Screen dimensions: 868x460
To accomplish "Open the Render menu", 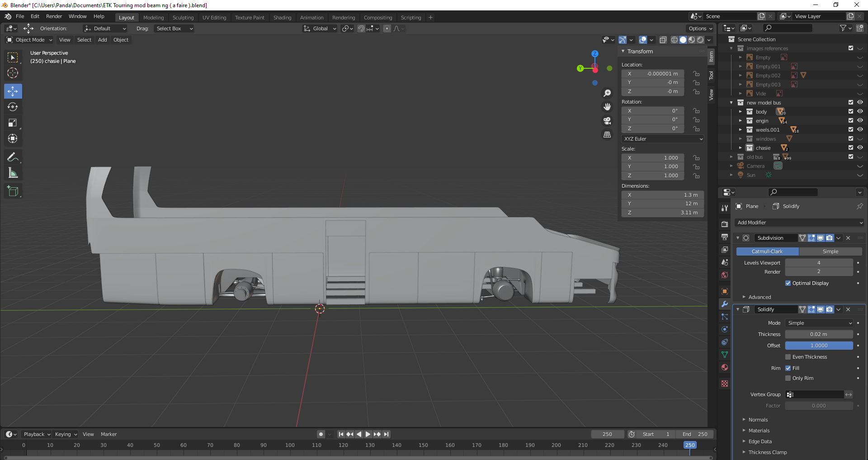I will pyautogui.click(x=54, y=16).
